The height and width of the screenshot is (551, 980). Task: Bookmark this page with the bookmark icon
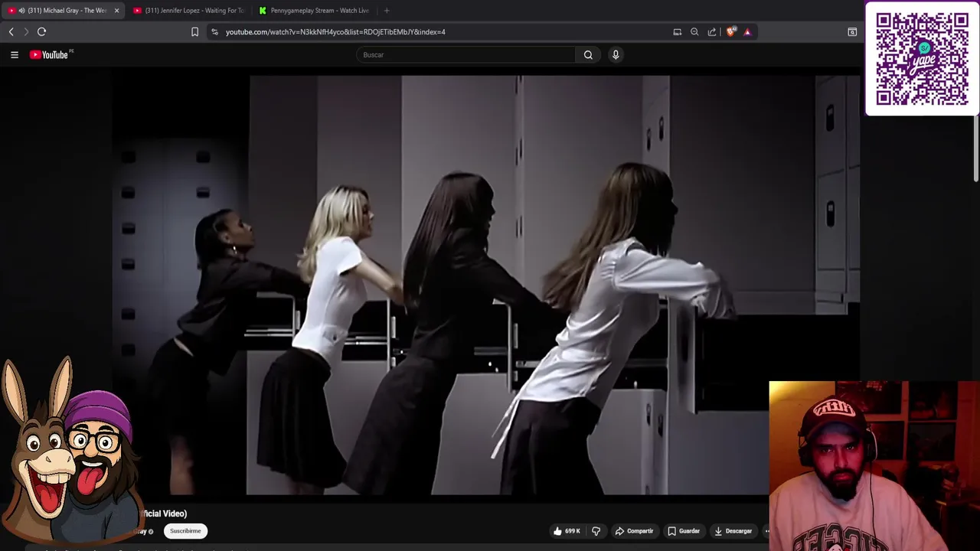[x=194, y=31]
